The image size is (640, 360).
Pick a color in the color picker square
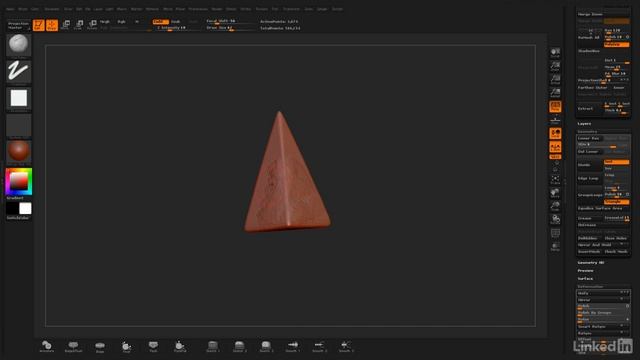pos(19,182)
